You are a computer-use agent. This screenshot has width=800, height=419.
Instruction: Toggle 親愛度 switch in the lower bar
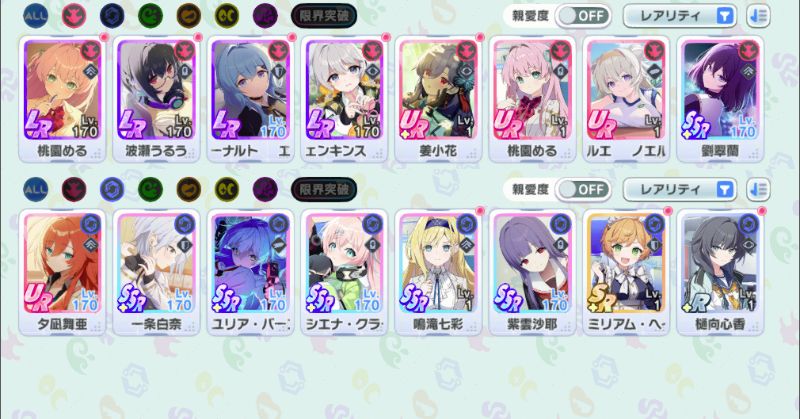(x=583, y=190)
